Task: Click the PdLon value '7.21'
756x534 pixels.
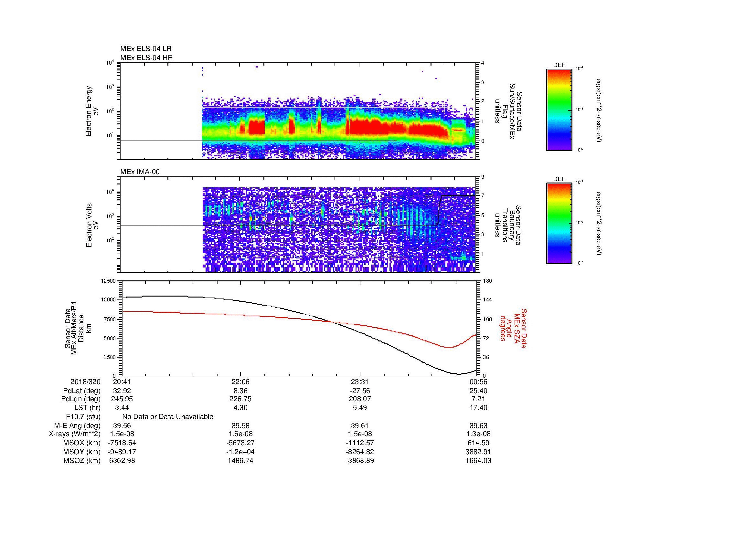Action: tap(478, 399)
